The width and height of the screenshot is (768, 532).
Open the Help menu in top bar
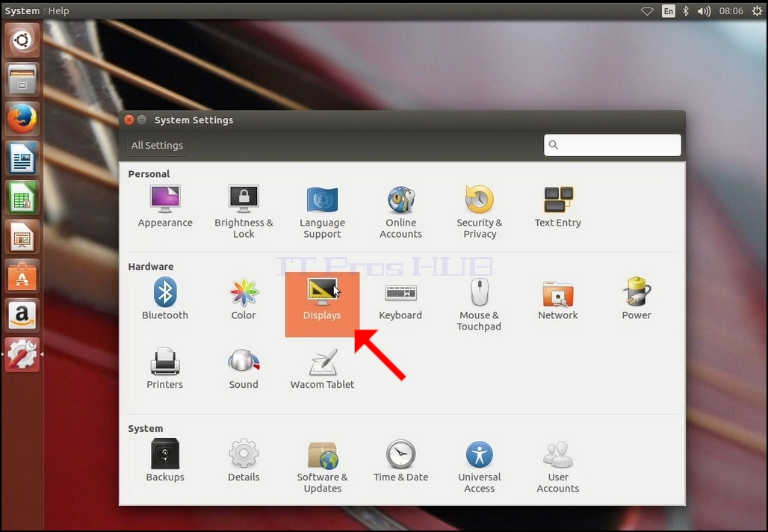coord(59,10)
